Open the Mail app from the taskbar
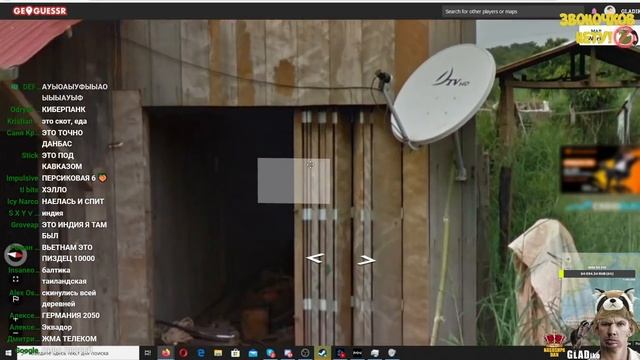The width and height of the screenshot is (640, 360). 253,353
